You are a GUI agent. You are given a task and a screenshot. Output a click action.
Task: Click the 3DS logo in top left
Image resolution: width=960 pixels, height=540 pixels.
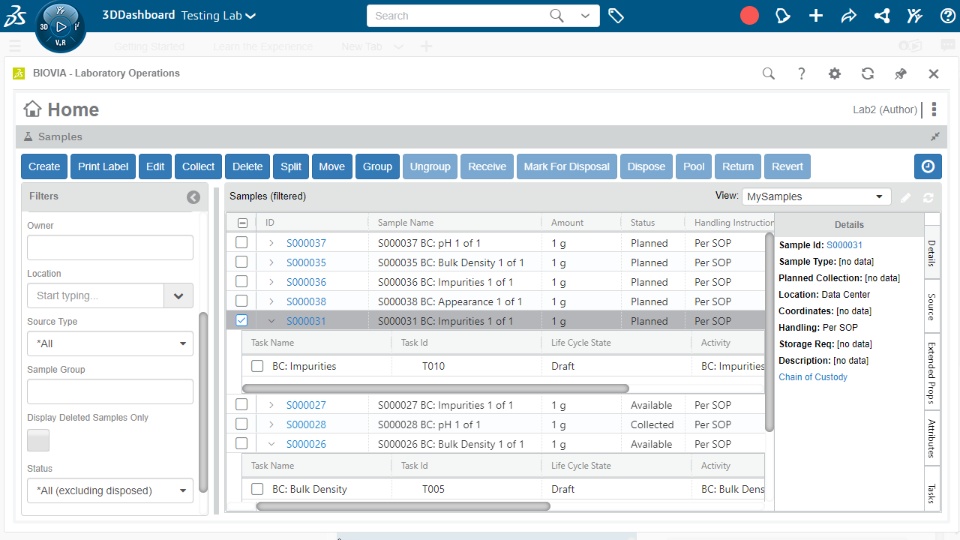point(15,16)
